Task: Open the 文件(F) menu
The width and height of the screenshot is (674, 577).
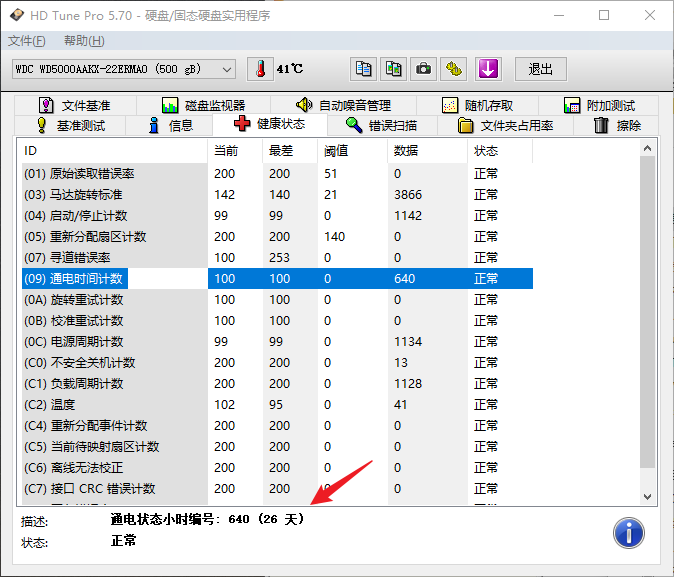Action: [26, 41]
